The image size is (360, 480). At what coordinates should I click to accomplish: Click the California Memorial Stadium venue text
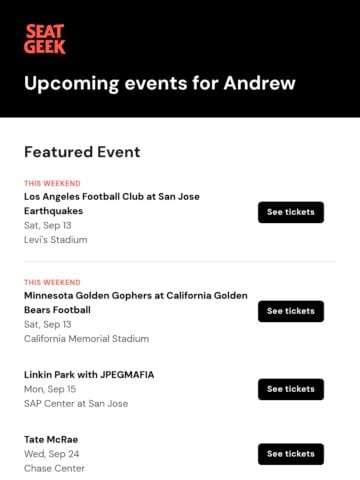click(86, 339)
